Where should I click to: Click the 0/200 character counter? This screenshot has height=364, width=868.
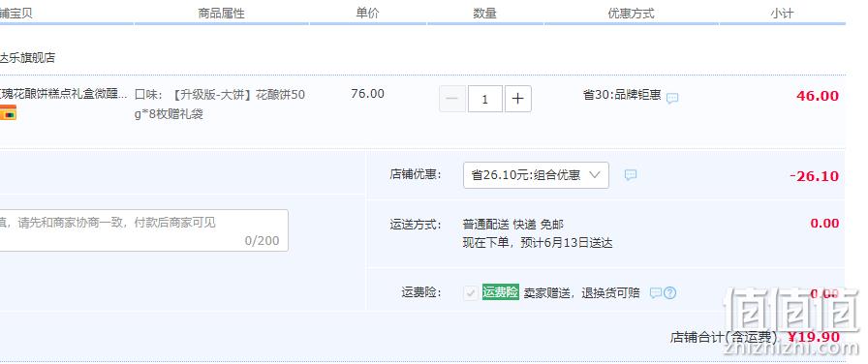(263, 241)
